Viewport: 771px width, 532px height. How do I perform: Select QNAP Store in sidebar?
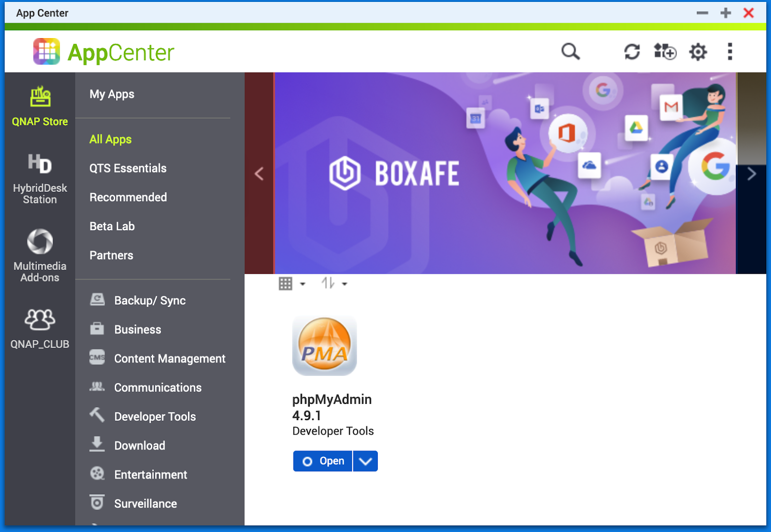click(x=40, y=107)
